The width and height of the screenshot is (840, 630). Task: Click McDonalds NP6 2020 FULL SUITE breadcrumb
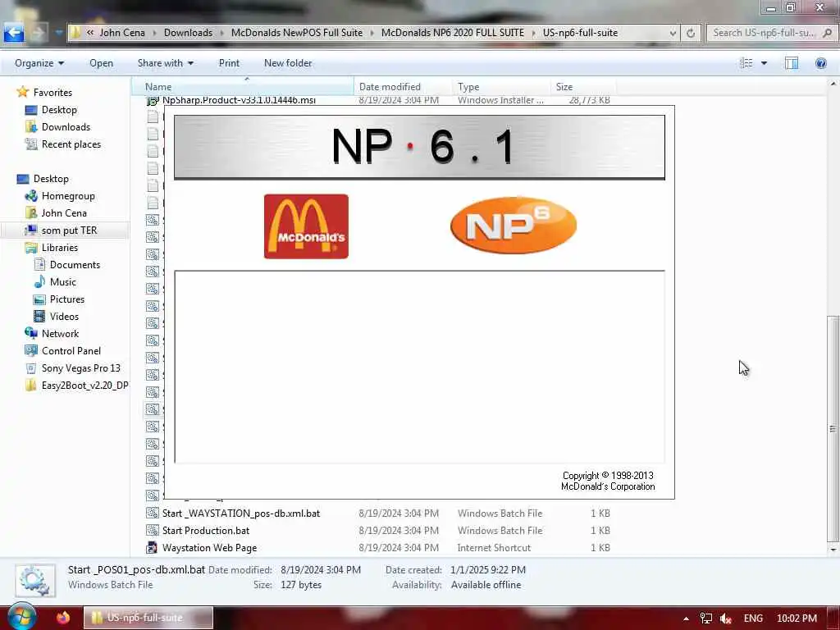[453, 33]
